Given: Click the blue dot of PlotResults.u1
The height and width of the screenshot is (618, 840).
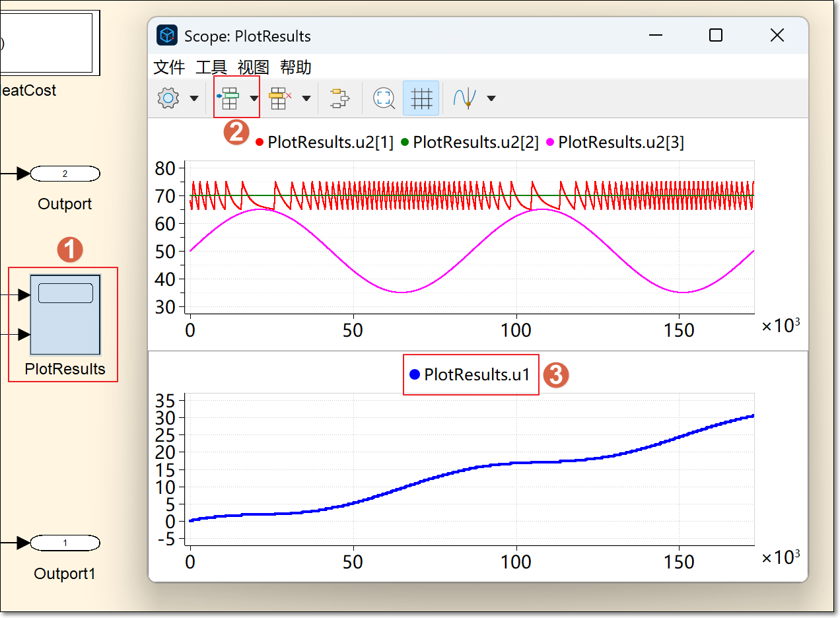Looking at the screenshot, I should click(x=415, y=374).
